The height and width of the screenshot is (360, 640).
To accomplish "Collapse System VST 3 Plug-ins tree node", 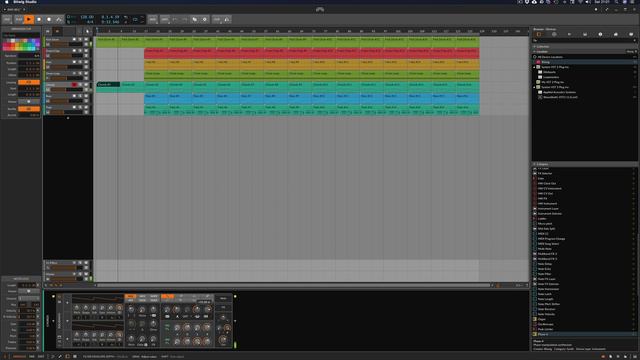I will pyautogui.click(x=534, y=87).
